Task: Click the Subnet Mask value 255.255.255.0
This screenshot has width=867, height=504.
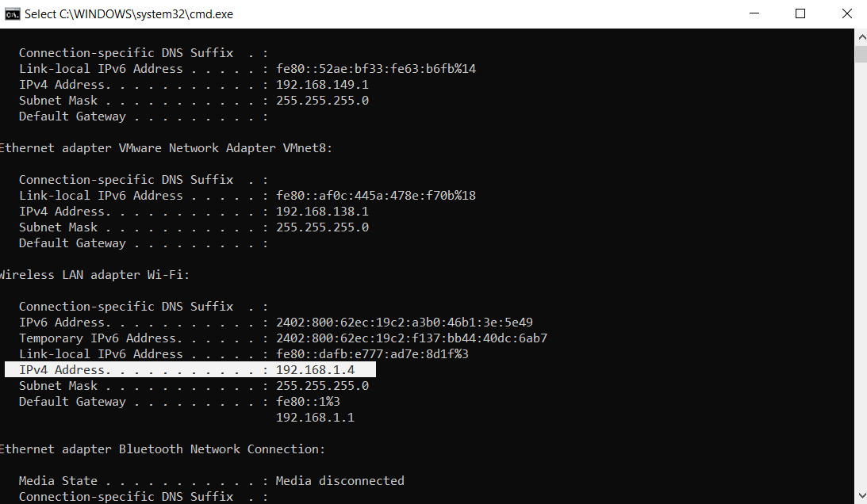Action: tap(322, 385)
